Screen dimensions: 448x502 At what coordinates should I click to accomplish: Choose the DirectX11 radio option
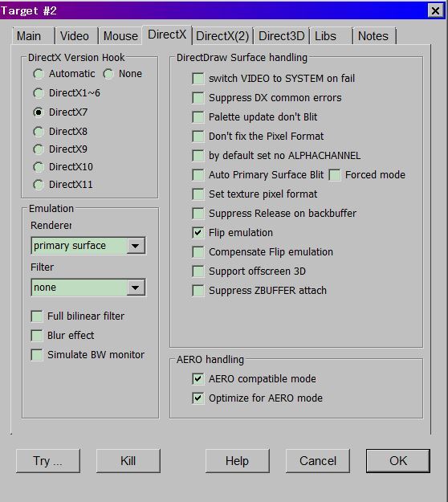pyautogui.click(x=39, y=185)
